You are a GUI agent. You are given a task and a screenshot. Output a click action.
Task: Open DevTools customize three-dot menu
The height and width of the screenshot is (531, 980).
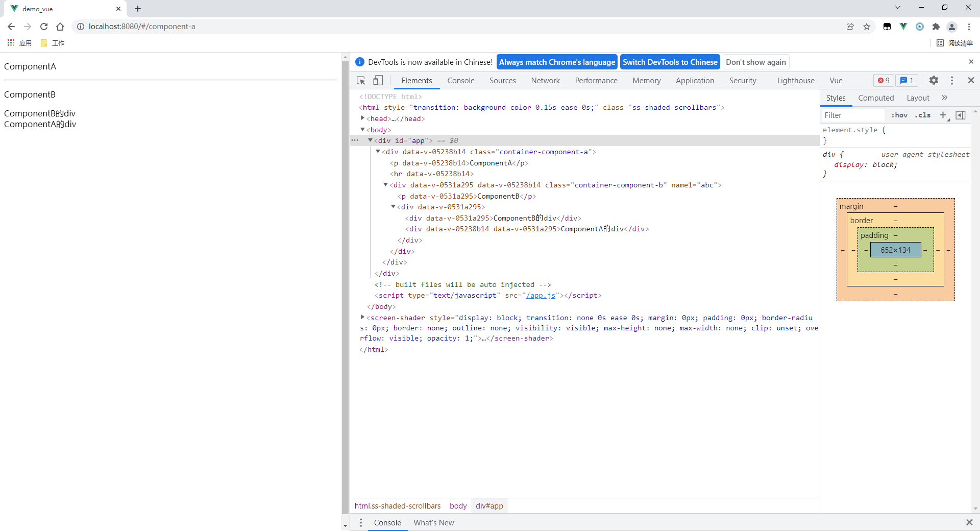[x=952, y=80]
